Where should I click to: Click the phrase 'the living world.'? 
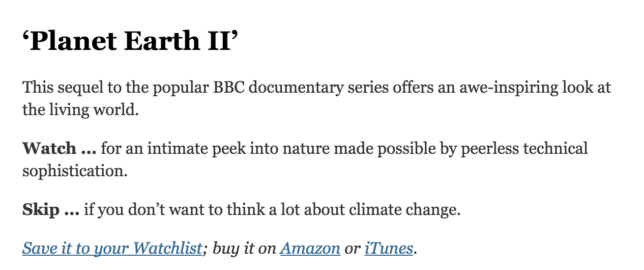coord(80,110)
